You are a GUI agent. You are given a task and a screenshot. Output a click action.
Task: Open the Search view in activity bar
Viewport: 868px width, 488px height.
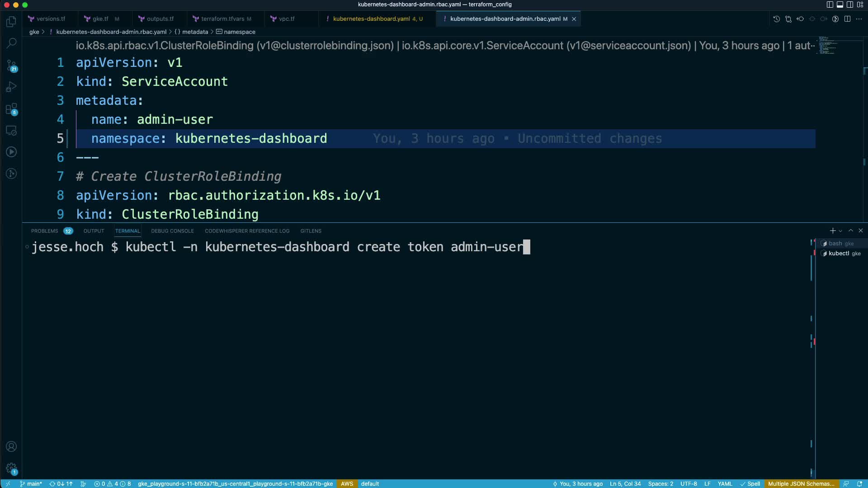[x=11, y=43]
